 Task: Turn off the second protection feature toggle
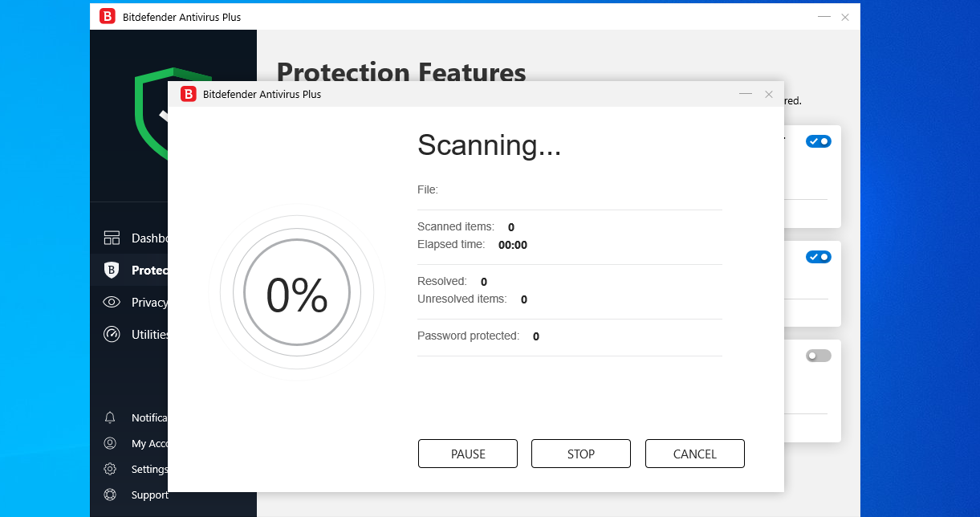pyautogui.click(x=819, y=257)
